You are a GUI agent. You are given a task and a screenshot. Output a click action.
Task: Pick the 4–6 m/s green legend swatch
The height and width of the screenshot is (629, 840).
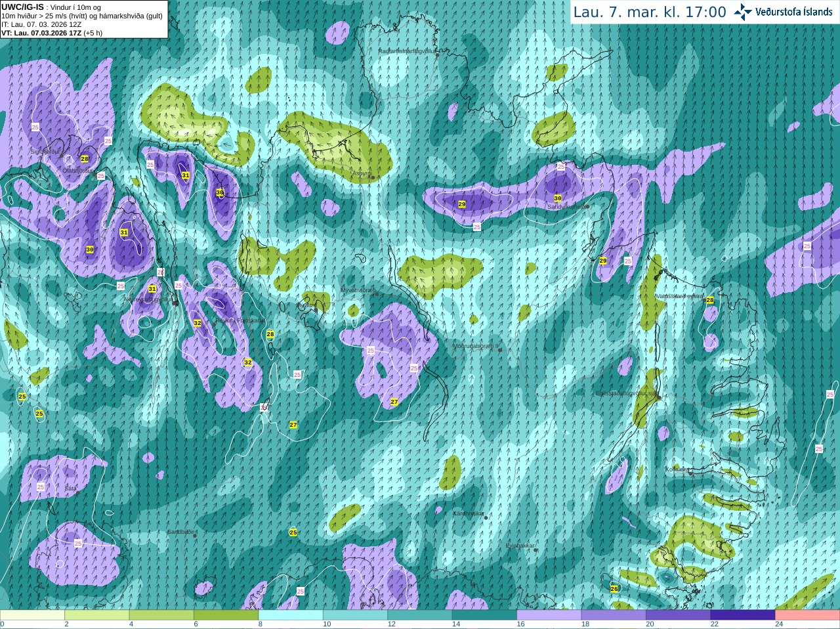[x=161, y=615]
